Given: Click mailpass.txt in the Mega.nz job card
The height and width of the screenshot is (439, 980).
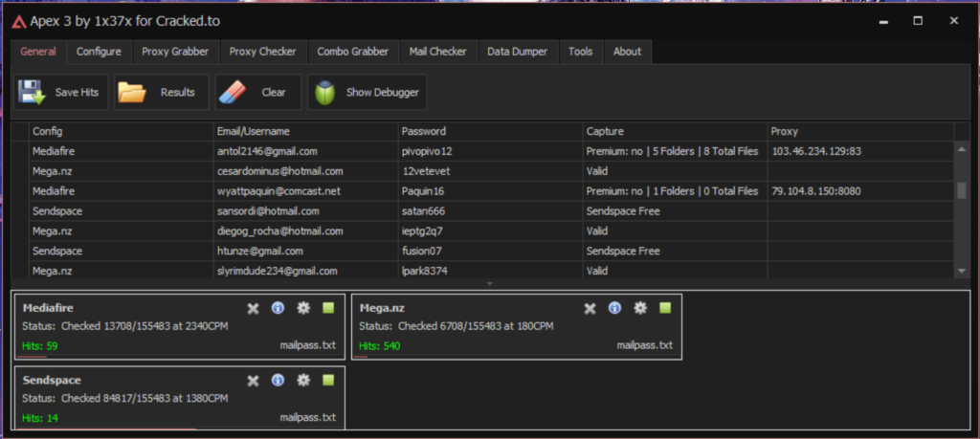Looking at the screenshot, I should 644,344.
